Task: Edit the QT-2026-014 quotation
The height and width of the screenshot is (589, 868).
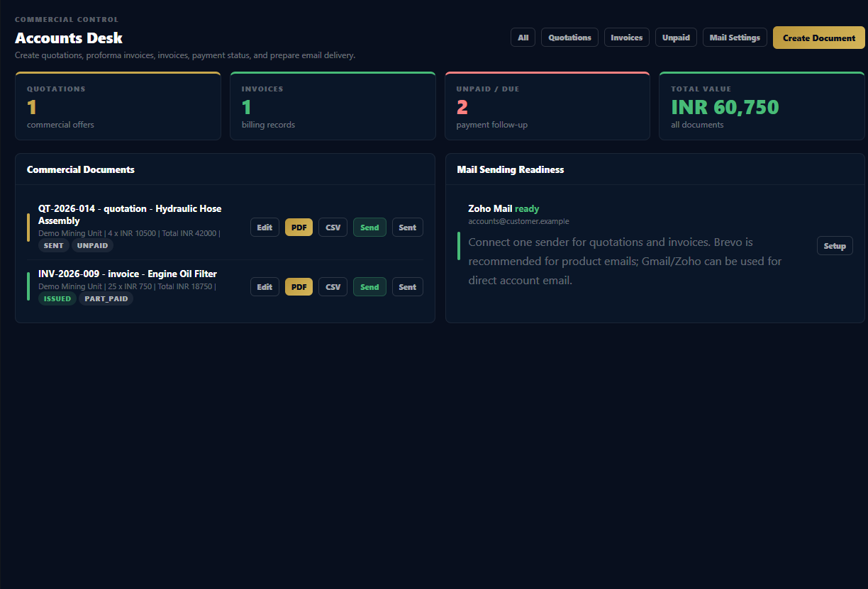Action: click(x=265, y=228)
